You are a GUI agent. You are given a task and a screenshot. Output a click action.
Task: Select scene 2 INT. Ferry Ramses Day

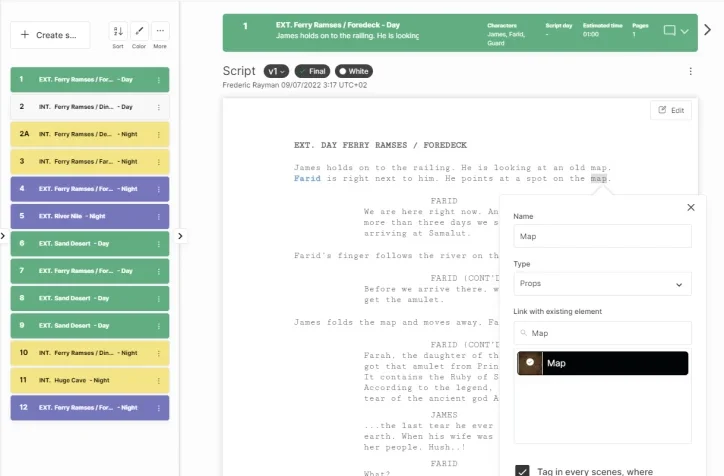click(x=90, y=107)
